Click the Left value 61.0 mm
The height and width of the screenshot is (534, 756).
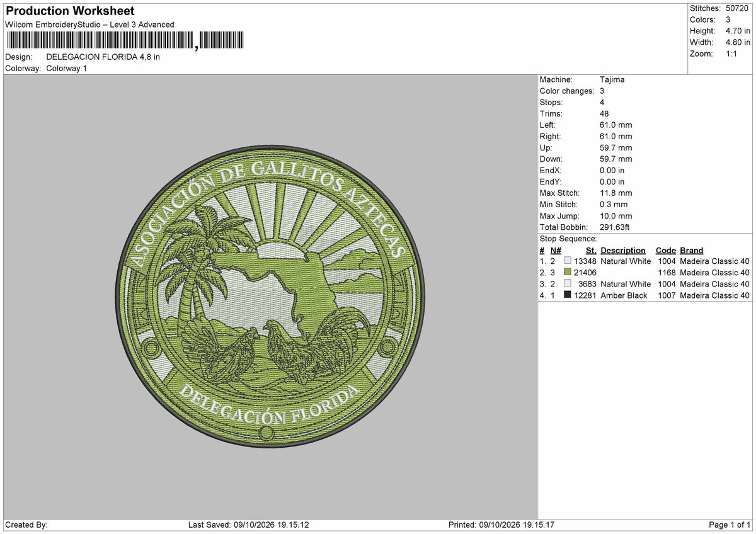616,125
